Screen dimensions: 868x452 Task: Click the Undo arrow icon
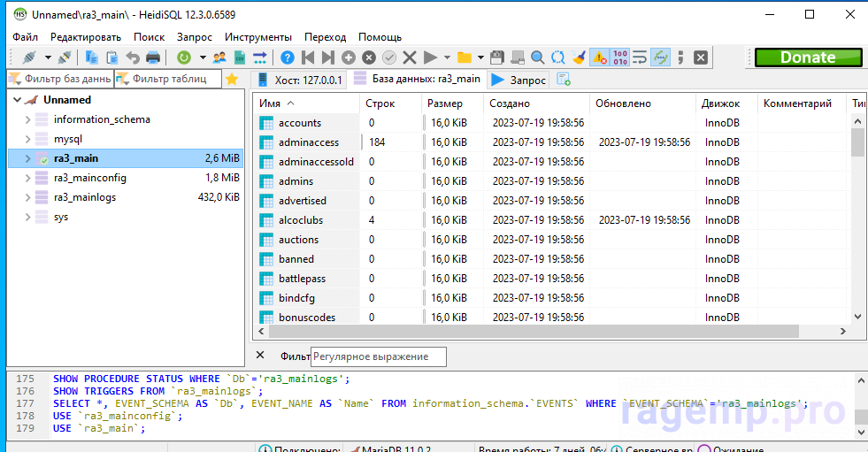(133, 57)
